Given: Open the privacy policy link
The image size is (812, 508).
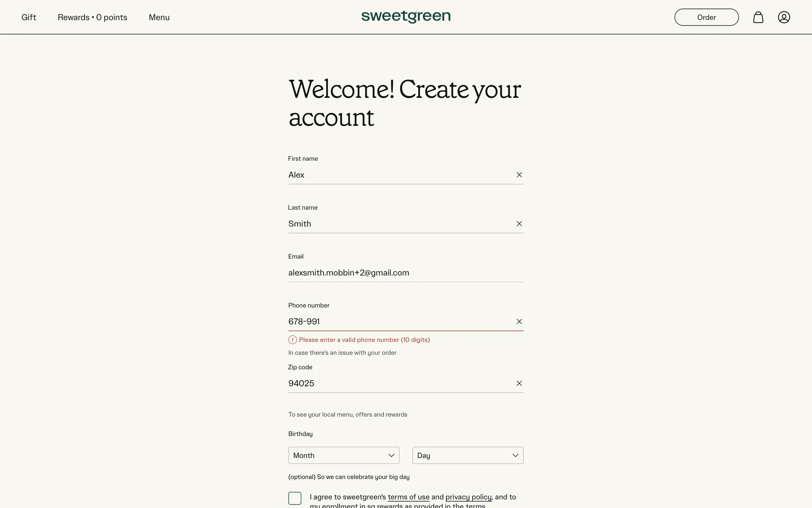Looking at the screenshot, I should (468, 497).
